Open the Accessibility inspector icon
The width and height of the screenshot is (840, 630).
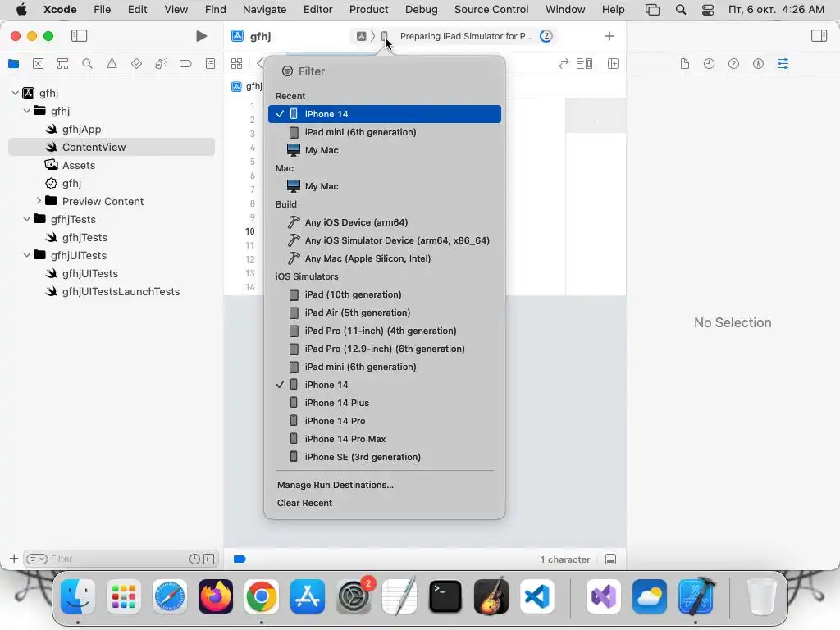click(758, 64)
